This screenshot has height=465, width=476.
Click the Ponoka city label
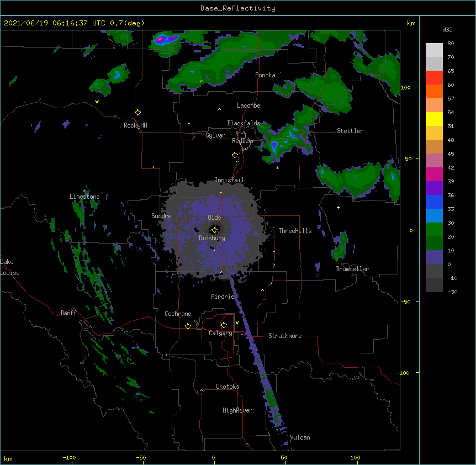pyautogui.click(x=265, y=75)
